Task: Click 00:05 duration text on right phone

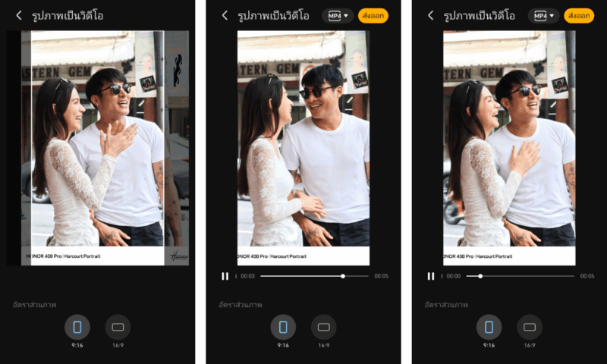Action: 587,276
